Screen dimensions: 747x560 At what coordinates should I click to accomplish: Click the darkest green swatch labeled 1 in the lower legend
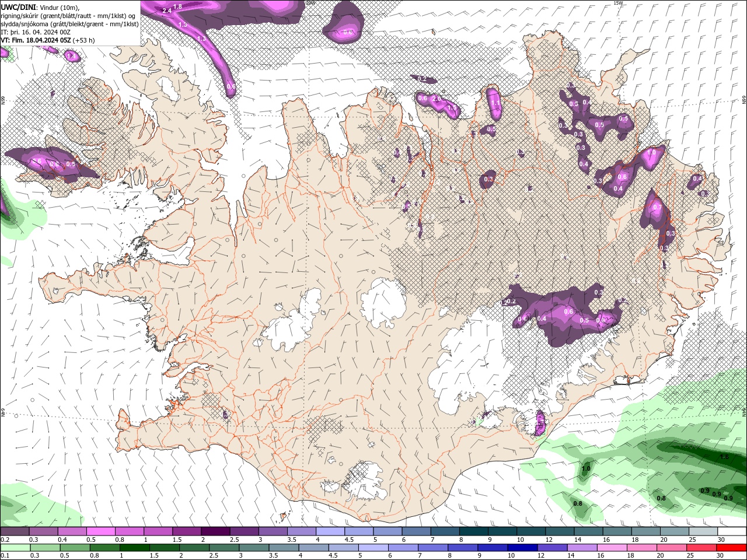point(134,548)
